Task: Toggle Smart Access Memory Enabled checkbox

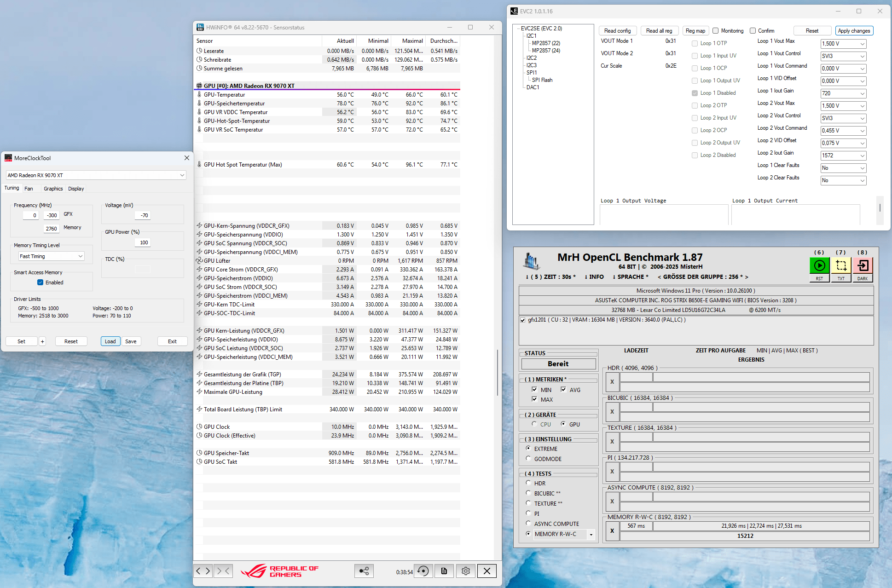Action: click(x=40, y=282)
